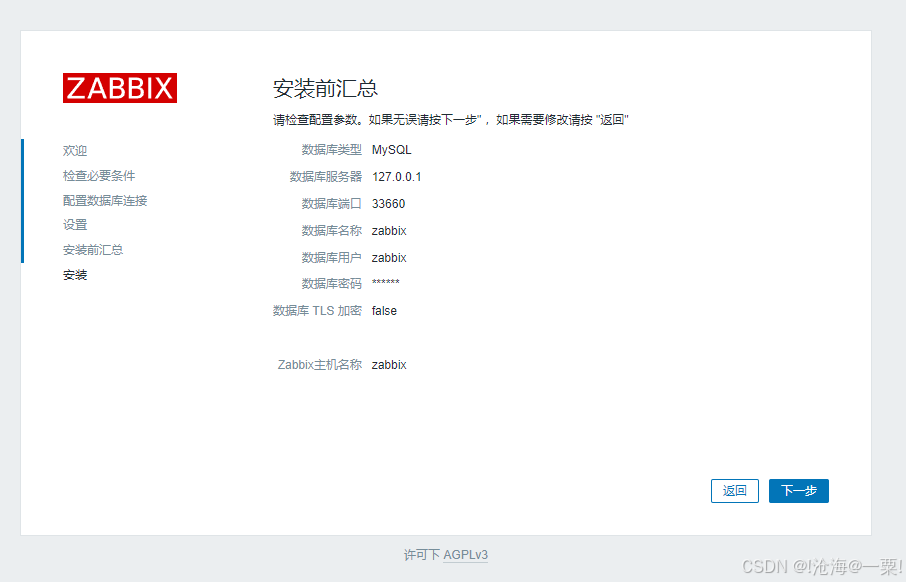Select the 安装 step in sidebar
906x582 pixels.
(x=75, y=275)
